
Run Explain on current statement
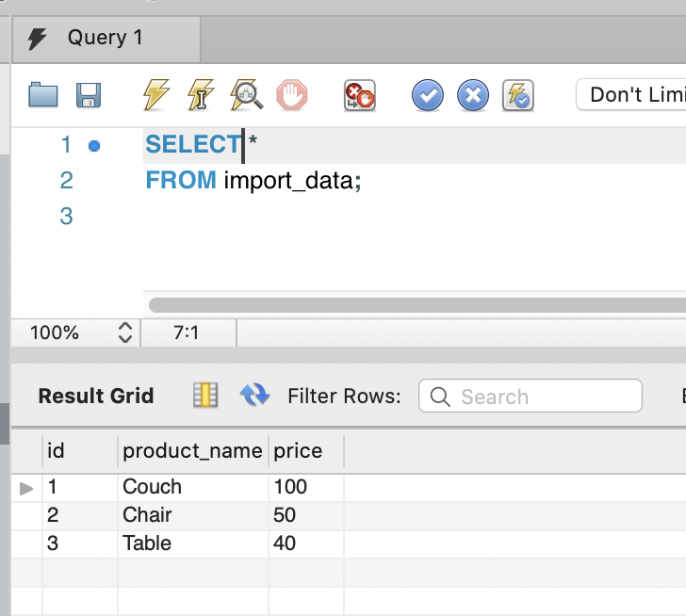tap(246, 94)
